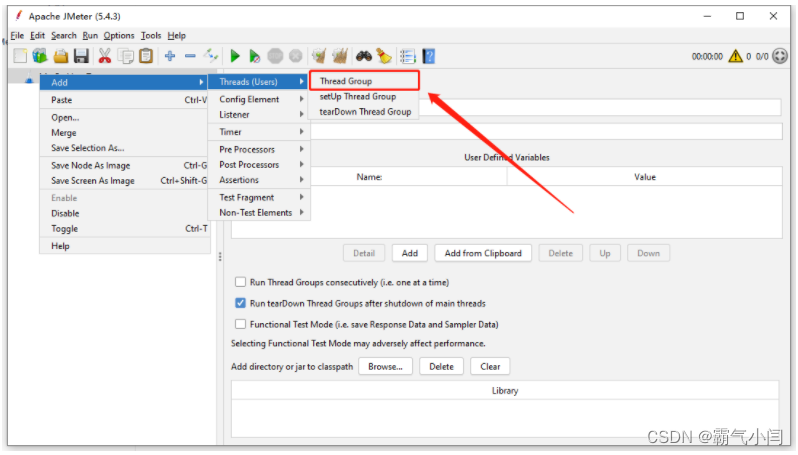
Task: Click the Add variable button
Action: [410, 253]
